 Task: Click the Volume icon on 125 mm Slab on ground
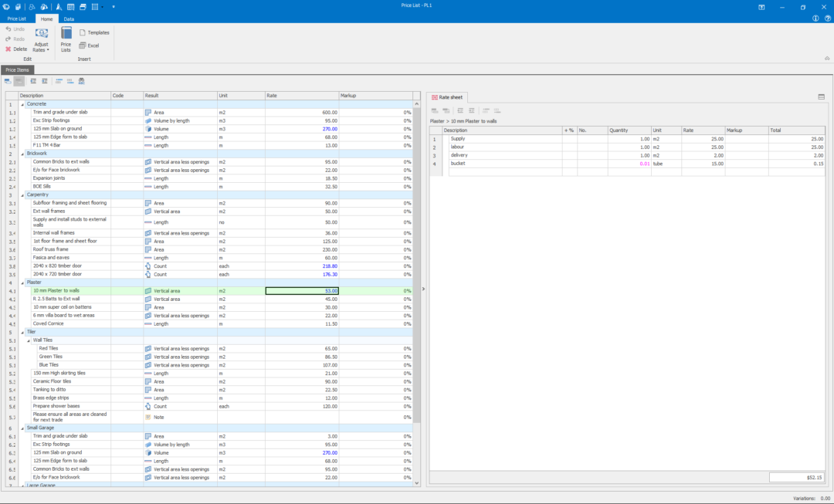(147, 128)
